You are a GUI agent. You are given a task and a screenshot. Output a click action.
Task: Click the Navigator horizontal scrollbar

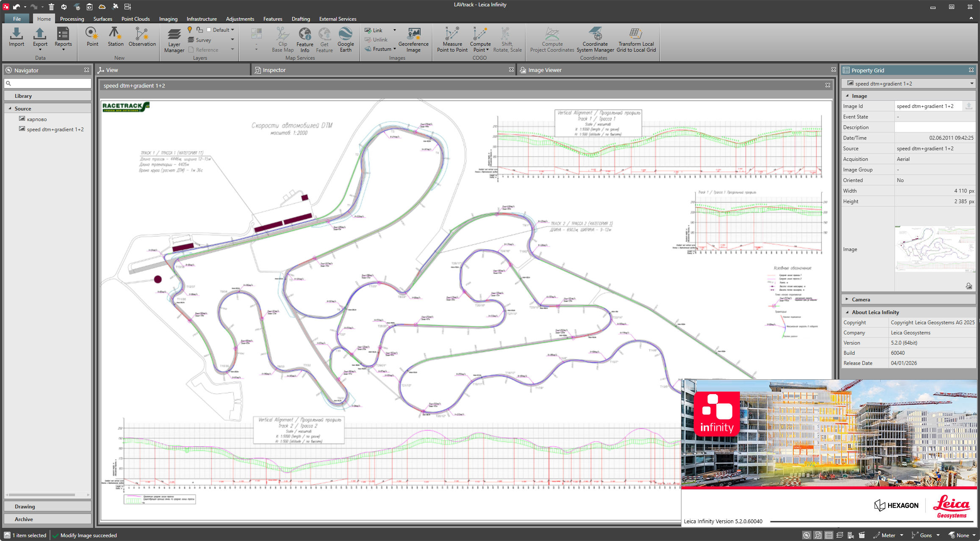(42, 494)
